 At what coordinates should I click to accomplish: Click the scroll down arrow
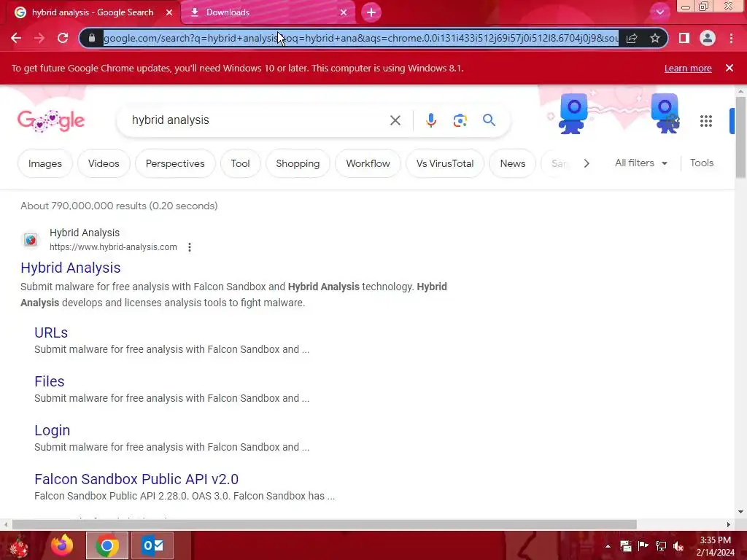pos(740,512)
